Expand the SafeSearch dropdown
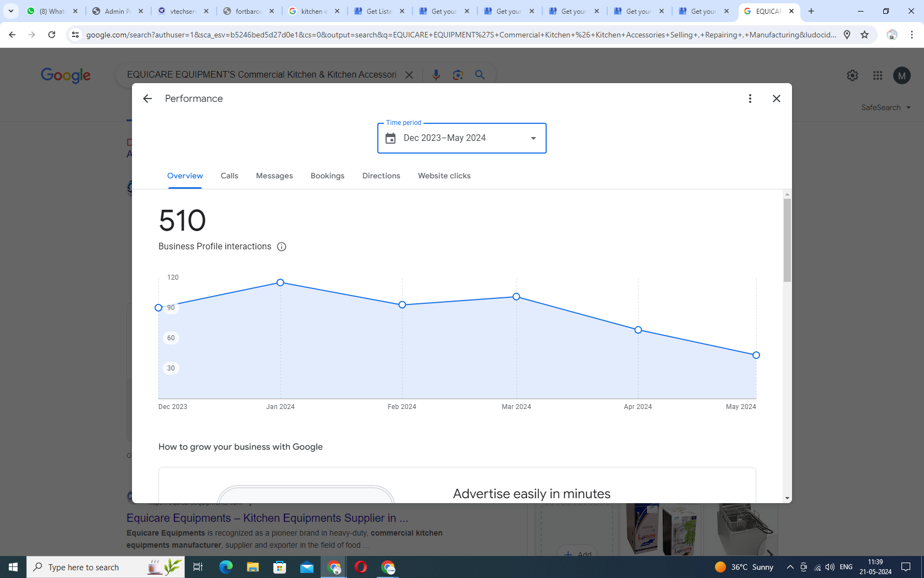Viewport: 924px width, 578px height. click(886, 107)
